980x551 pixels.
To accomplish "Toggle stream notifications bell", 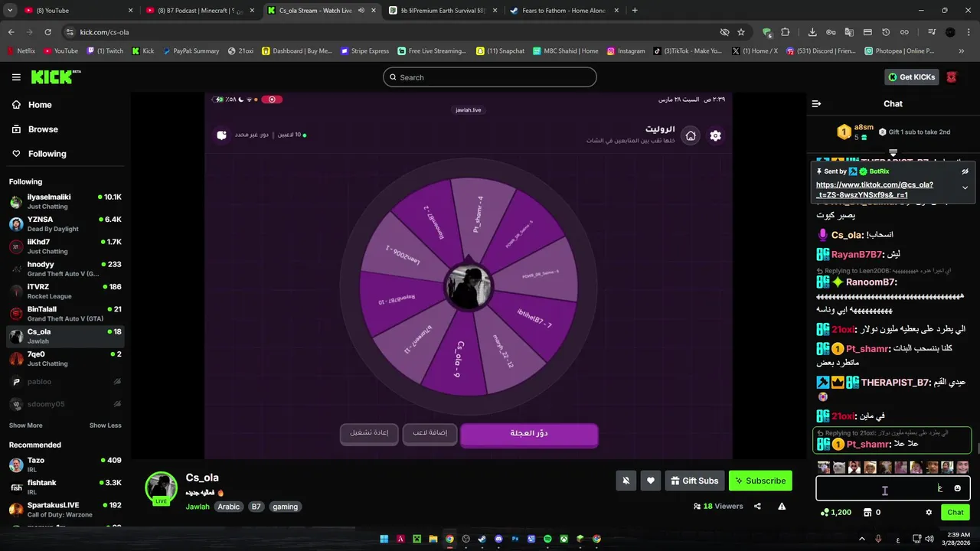I will 626,481.
